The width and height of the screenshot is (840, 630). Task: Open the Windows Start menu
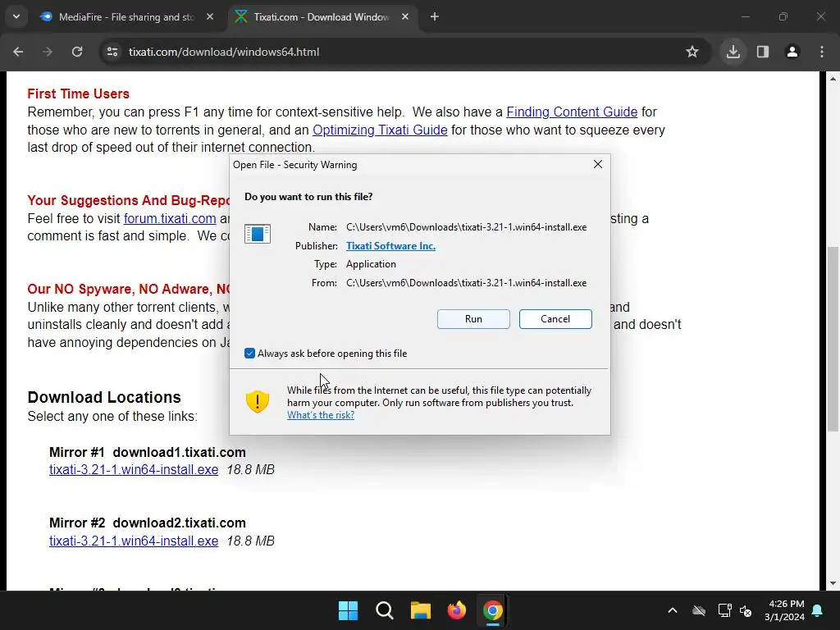(348, 610)
